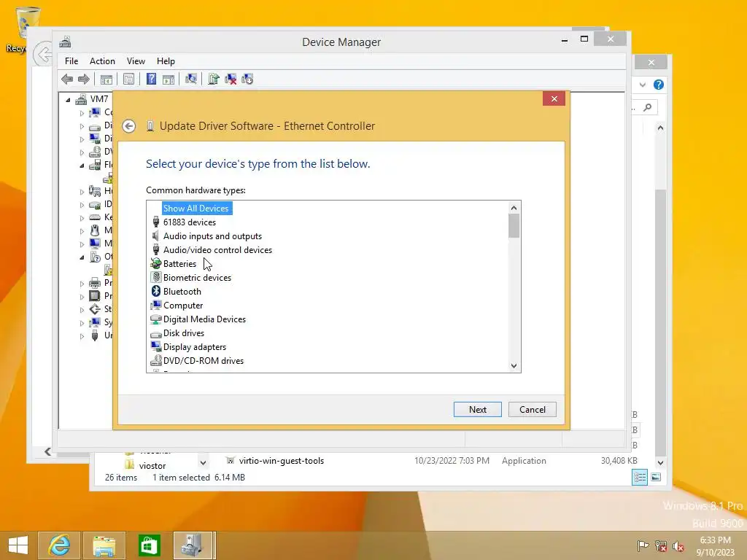The image size is (747, 560).
Task: Collapse the VM7 root tree node
Action: (68, 99)
